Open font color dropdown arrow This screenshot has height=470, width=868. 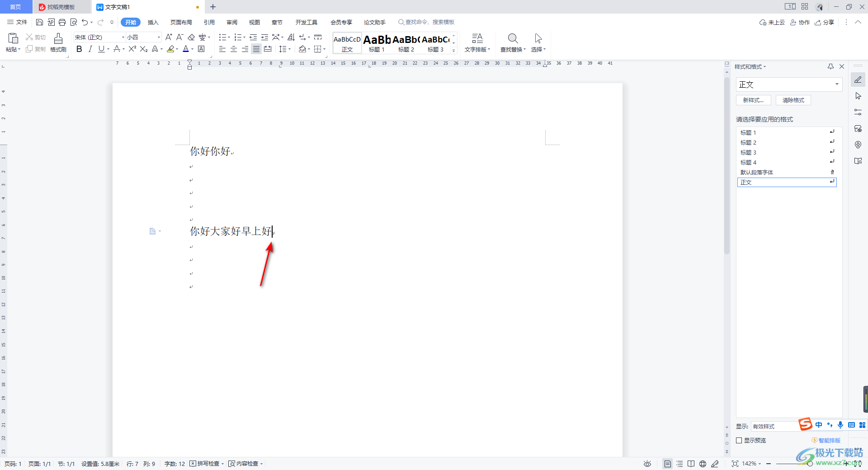coord(192,49)
